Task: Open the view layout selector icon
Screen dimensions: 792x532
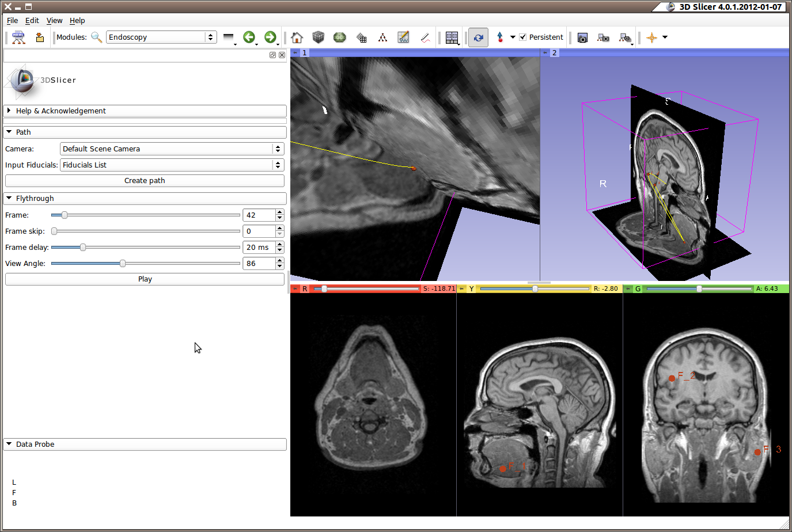Action: point(452,37)
